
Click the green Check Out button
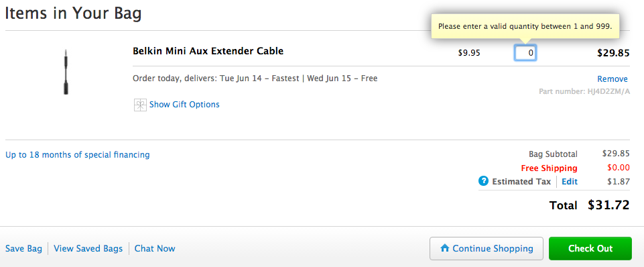[x=590, y=248]
